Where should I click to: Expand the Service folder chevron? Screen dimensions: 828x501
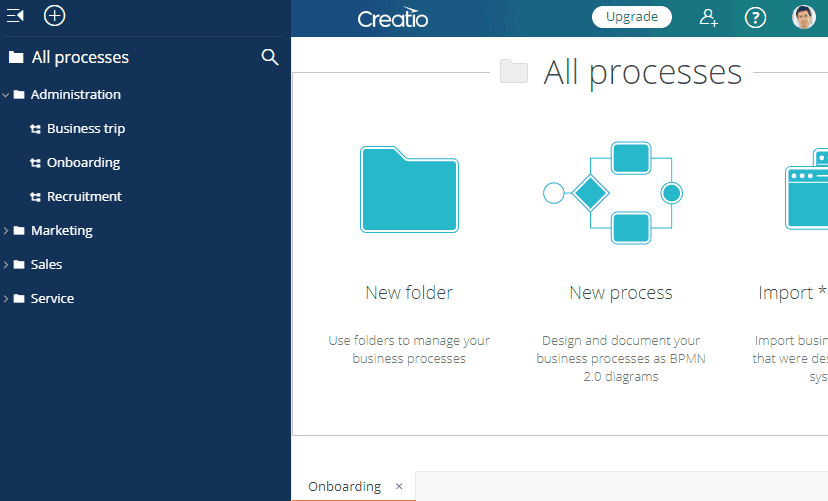point(6,299)
